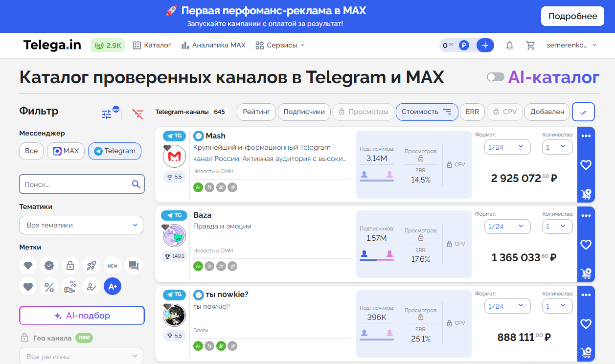This screenshot has width=615, height=364.
Task: Click ты nowkie? channel avatar
Action: point(174,315)
